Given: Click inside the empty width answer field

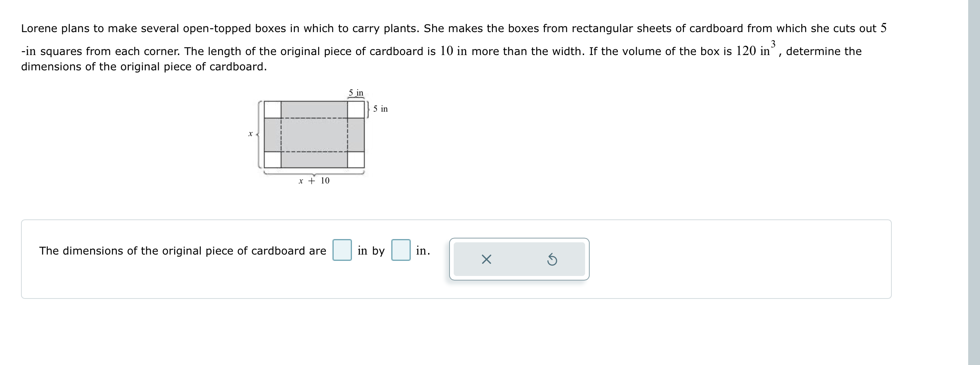Looking at the screenshot, I should (x=343, y=251).
